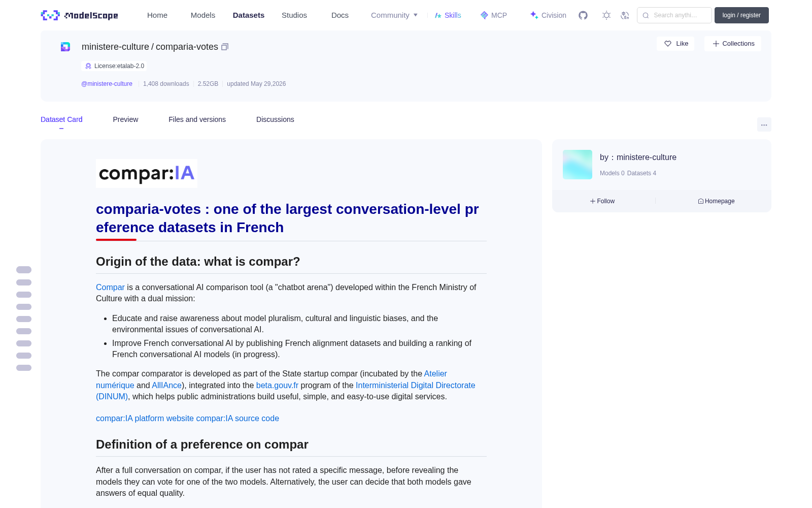
Task: Like this dataset with the heart button
Action: coord(676,44)
